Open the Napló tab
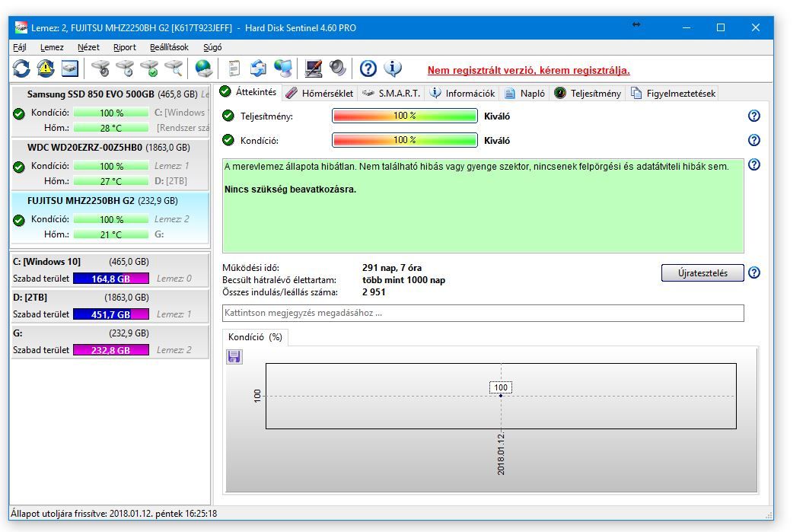This screenshot has width=806, height=532. point(525,93)
